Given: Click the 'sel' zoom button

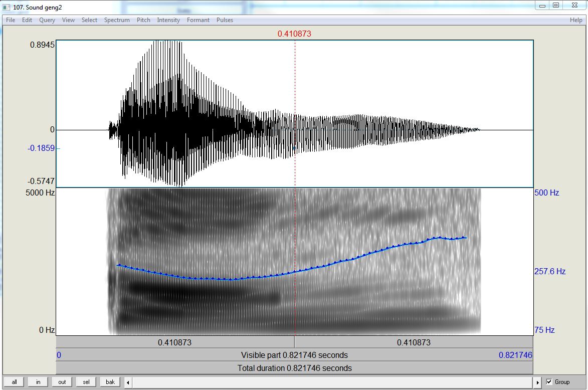Looking at the screenshot, I should [86, 382].
